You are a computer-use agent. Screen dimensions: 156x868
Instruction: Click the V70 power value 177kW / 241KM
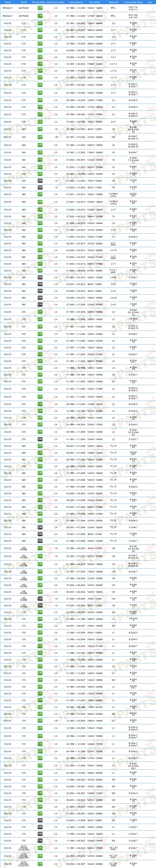click(x=95, y=707)
